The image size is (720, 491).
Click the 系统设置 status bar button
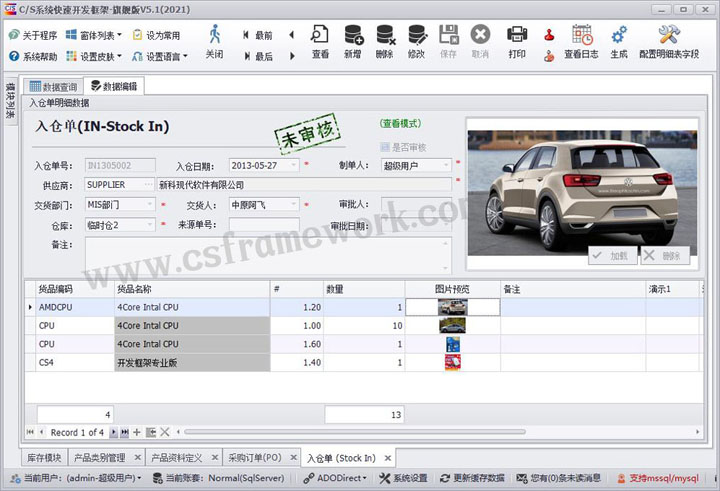point(402,478)
